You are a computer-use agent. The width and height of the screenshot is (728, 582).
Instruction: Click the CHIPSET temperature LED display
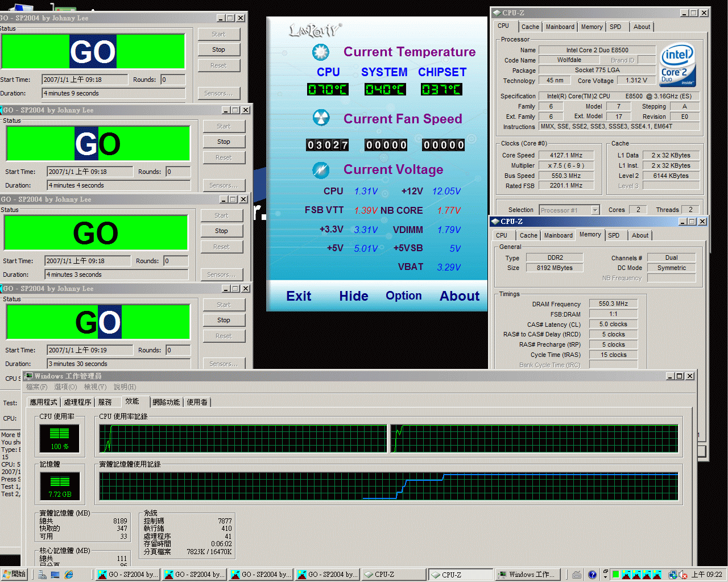point(441,89)
